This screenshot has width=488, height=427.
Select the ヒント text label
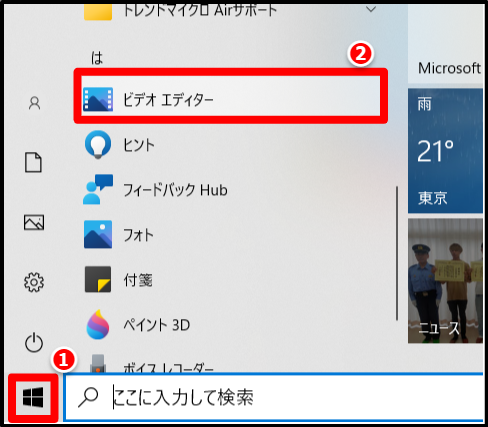pos(139,145)
